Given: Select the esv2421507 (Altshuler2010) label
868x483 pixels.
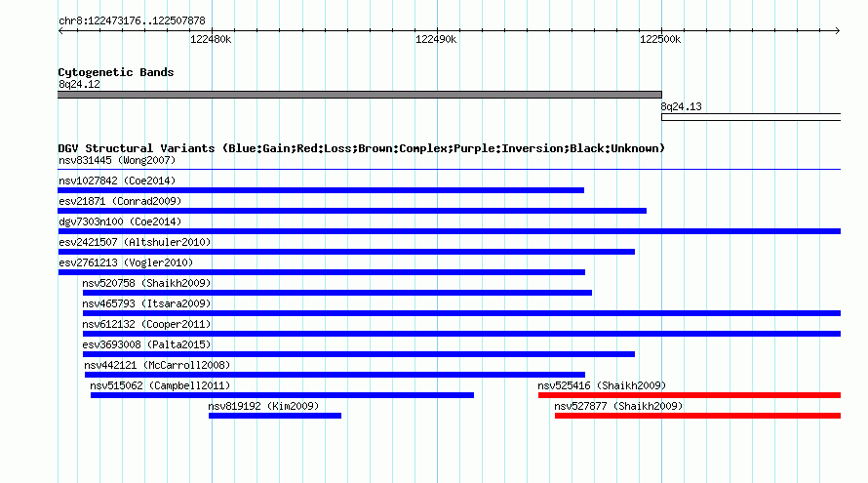Looking at the screenshot, I should click(x=135, y=242).
